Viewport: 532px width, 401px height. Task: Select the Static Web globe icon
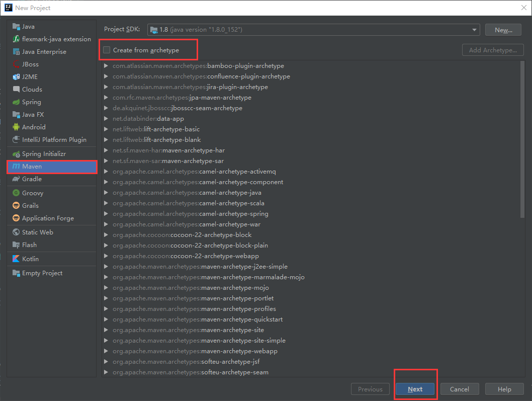tap(16, 232)
